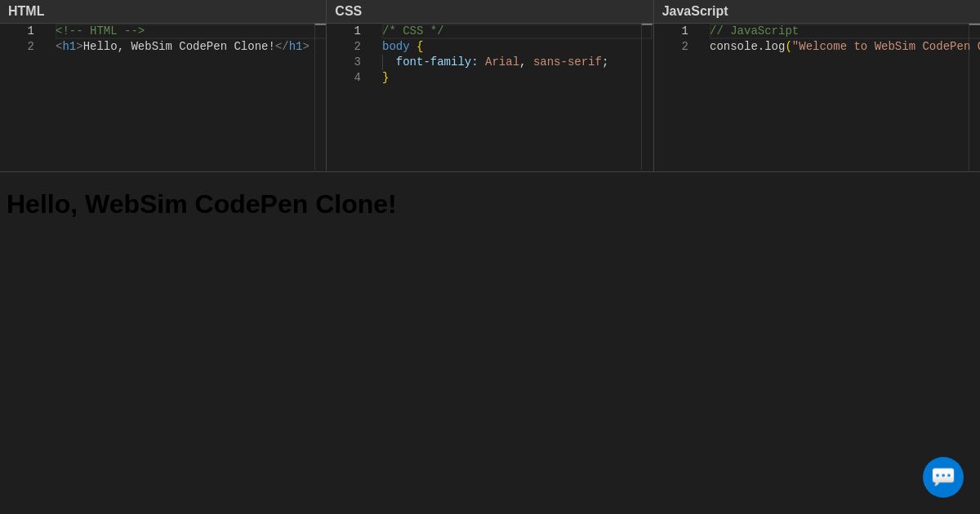The image size is (980, 514).
Task: Click the body selector in the CSS editor
Action: pyautogui.click(x=395, y=47)
